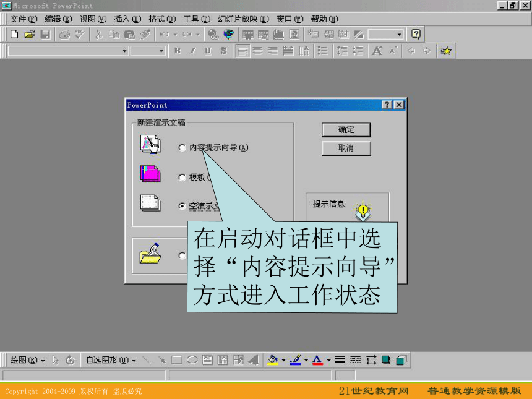This screenshot has width=532, height=399.
Task: Open the 绘图(R) drawing menu dropdown
Action: click(x=27, y=360)
